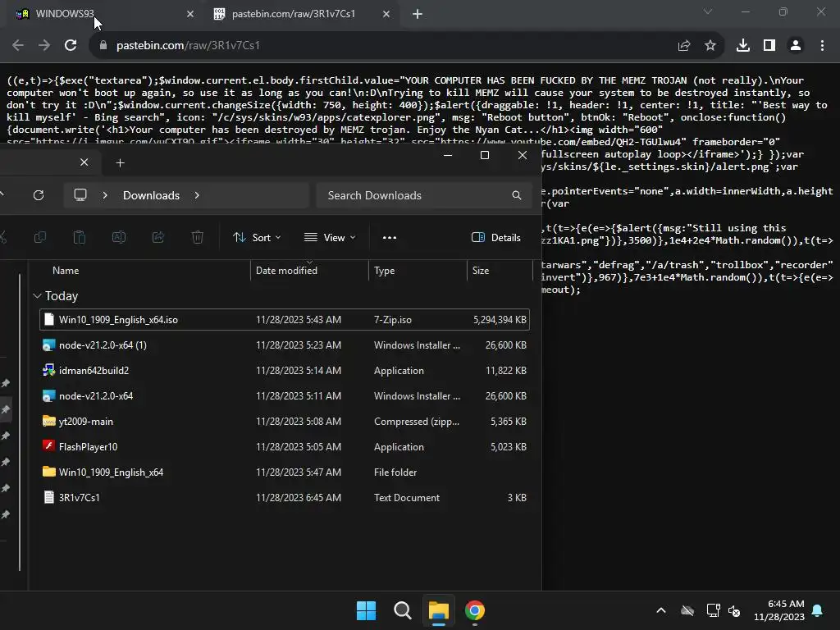Viewport: 840px width, 630px height.
Task: View site info lock icon
Action: (103, 46)
